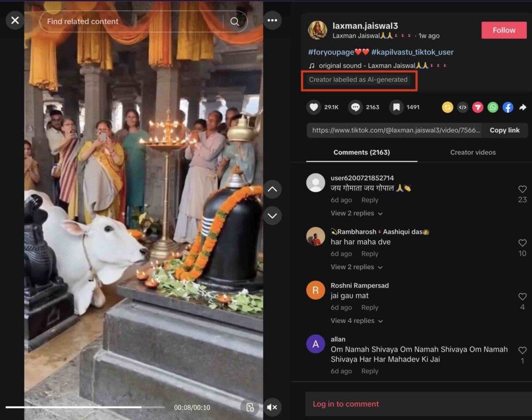The image size is (532, 420).
Task: Switch to the Creator videos tab
Action: 473,152
